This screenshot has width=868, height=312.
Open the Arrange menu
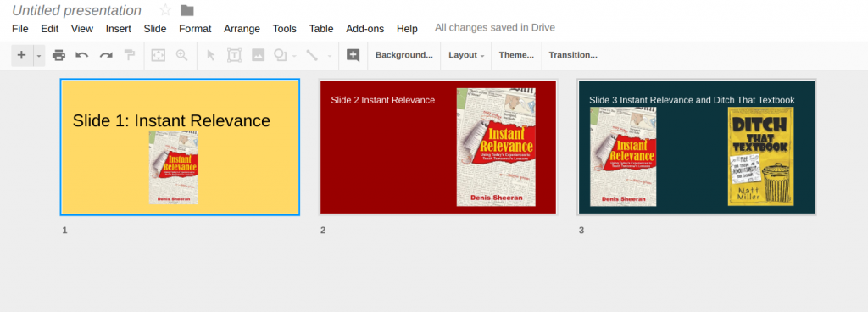[242, 29]
